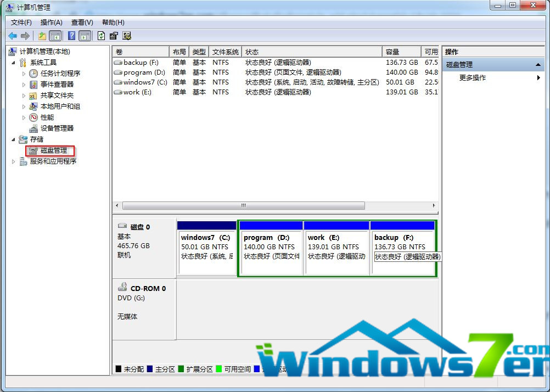Open the 操作(A) menu
Image resolution: width=550 pixels, height=392 pixels.
click(50, 22)
